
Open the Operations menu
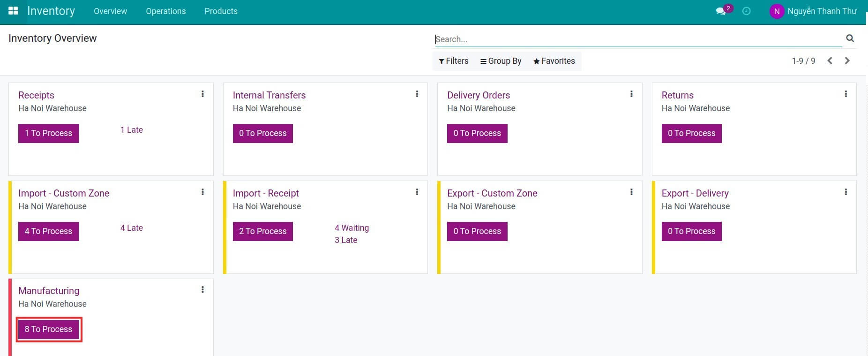(165, 11)
